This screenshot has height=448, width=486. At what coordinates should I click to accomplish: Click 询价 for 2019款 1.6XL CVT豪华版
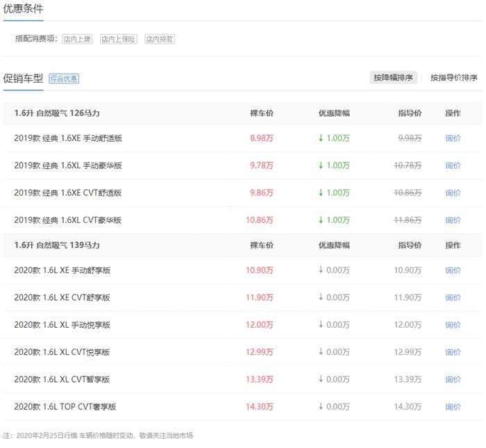tap(453, 220)
